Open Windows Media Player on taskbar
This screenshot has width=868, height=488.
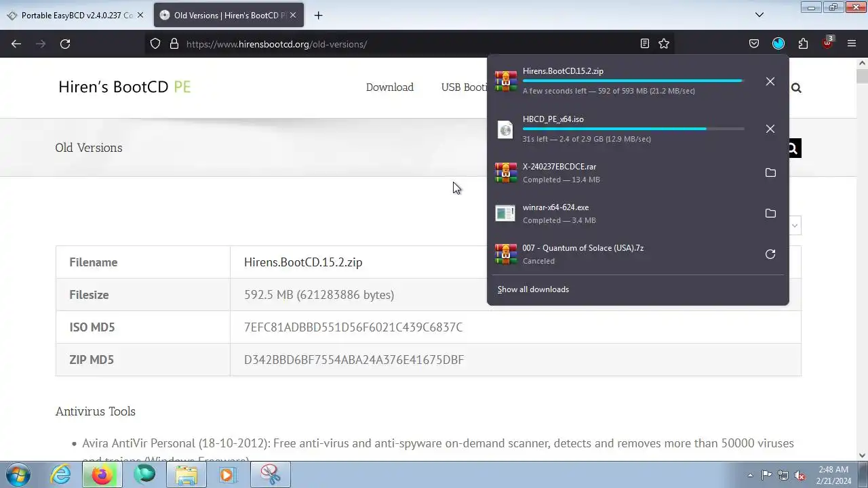[227, 474]
